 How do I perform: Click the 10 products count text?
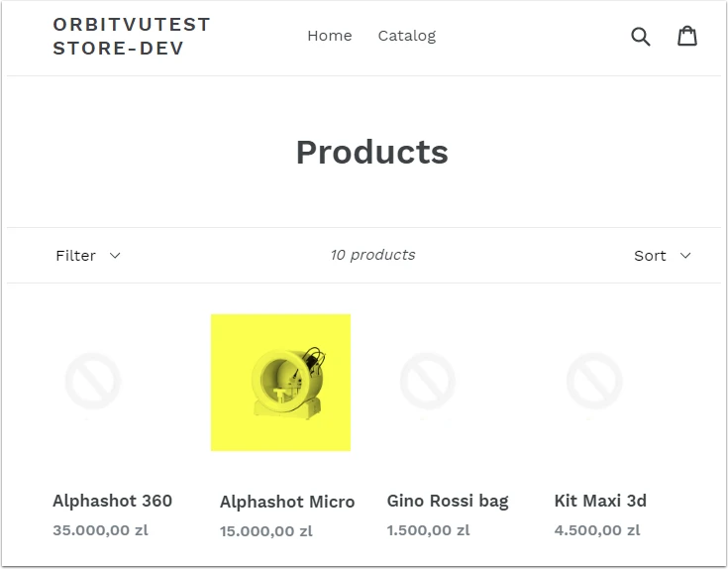point(372,255)
